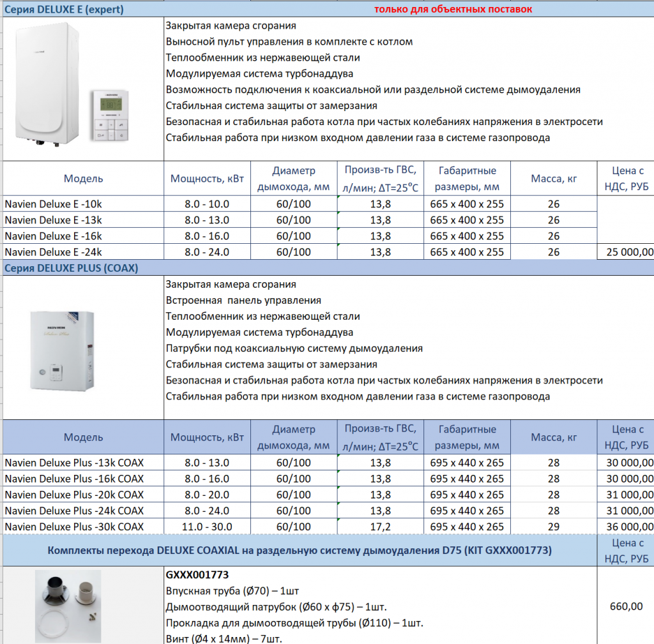Click the mass cell '29'
Image resolution: width=654 pixels, height=644 pixels.
point(554,527)
